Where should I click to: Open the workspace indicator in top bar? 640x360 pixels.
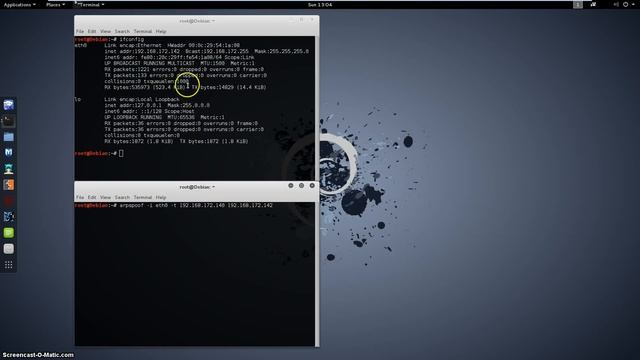click(x=578, y=4)
